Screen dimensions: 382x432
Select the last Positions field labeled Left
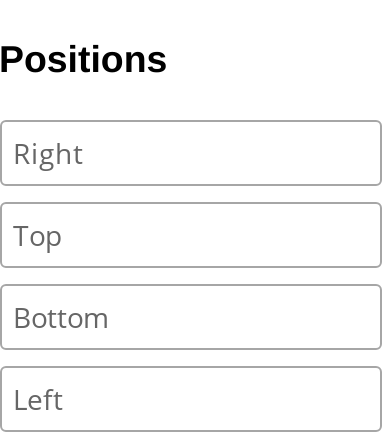191,399
